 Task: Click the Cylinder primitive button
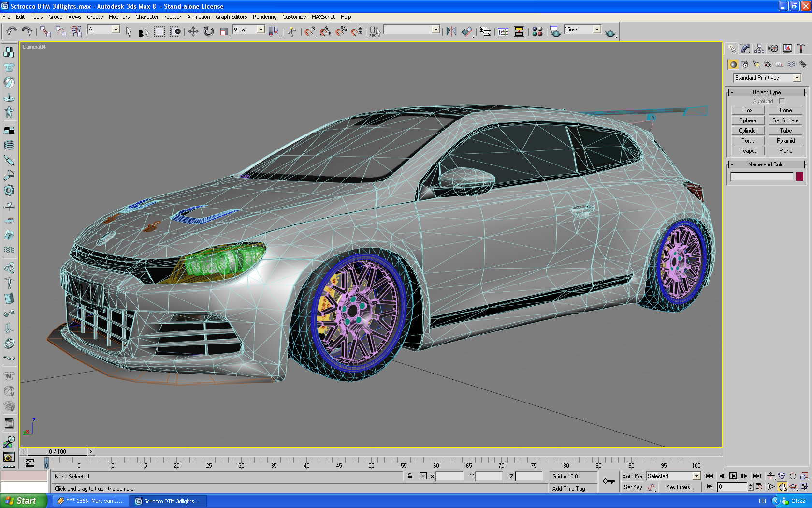click(748, 131)
